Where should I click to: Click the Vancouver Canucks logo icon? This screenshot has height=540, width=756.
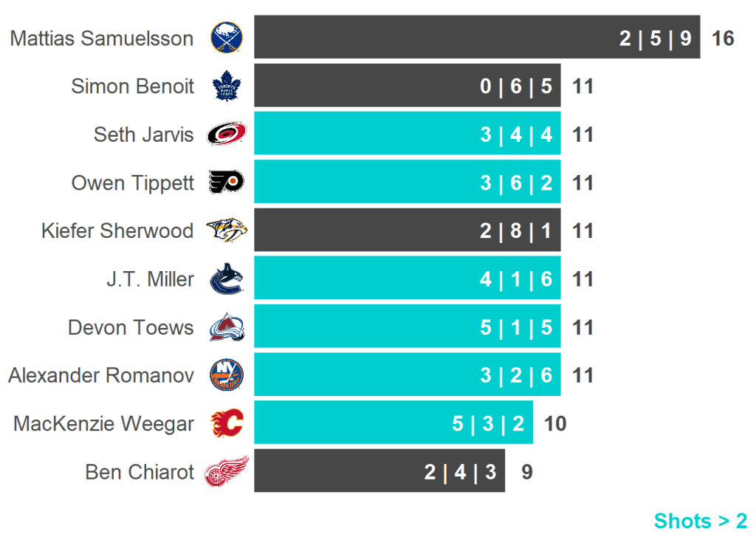(227, 279)
